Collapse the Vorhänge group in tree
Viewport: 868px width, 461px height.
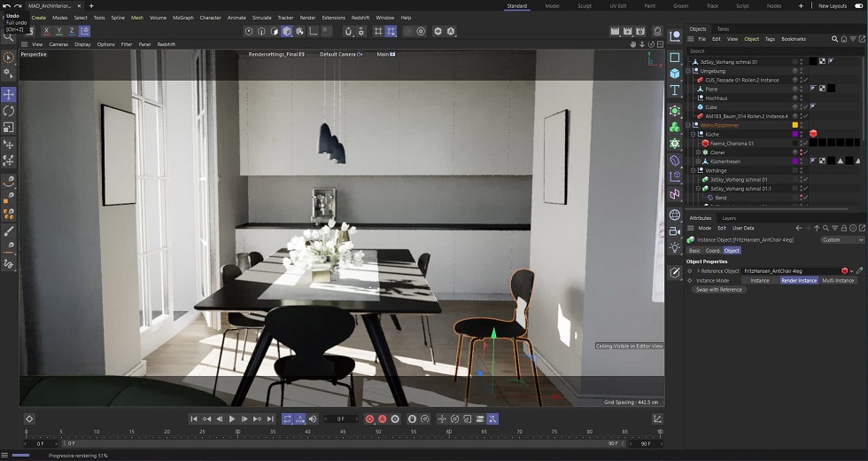(x=693, y=170)
